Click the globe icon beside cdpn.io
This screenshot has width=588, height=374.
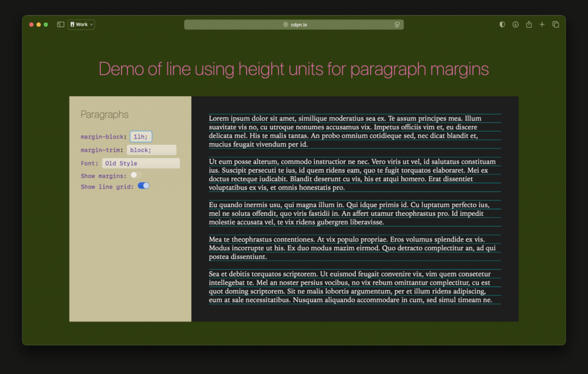pyautogui.click(x=286, y=25)
